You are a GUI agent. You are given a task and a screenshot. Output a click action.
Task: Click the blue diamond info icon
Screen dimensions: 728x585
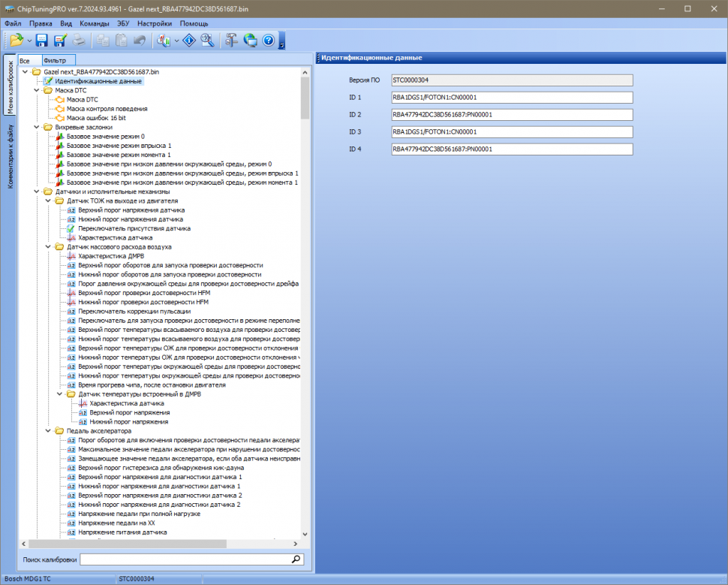(189, 41)
